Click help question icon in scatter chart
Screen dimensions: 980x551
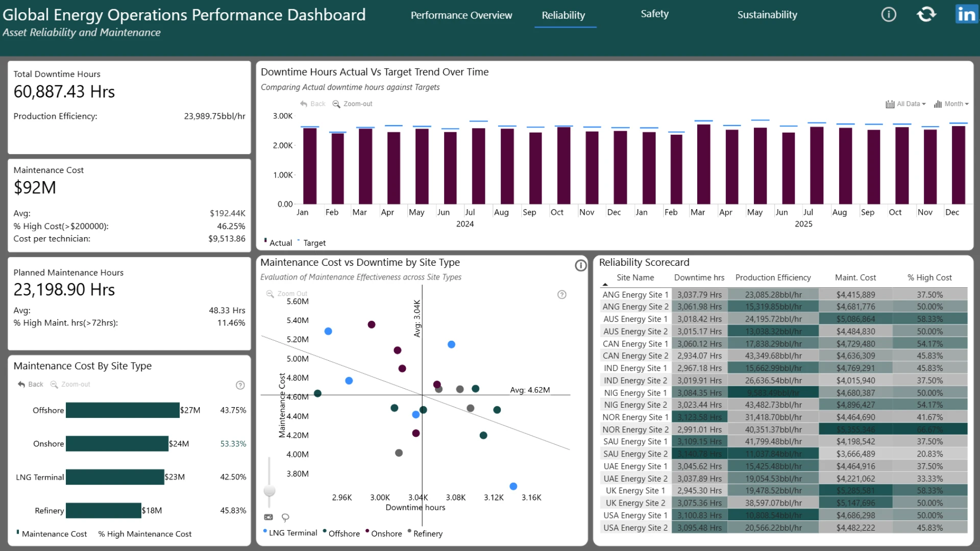point(562,294)
